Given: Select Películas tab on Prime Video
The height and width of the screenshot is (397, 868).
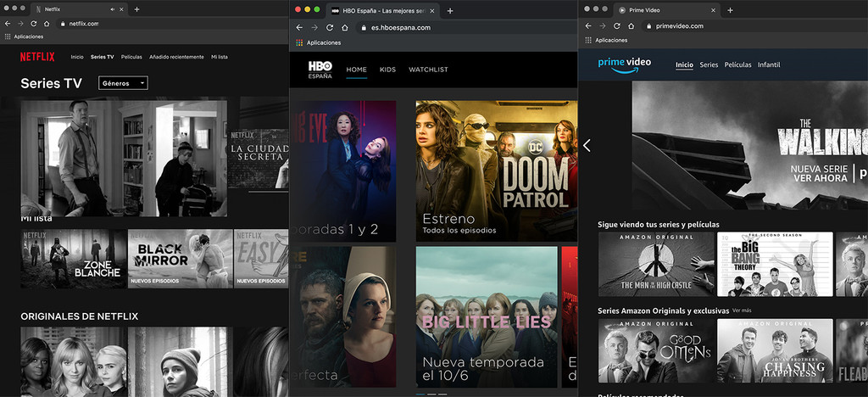Looking at the screenshot, I should click(738, 64).
